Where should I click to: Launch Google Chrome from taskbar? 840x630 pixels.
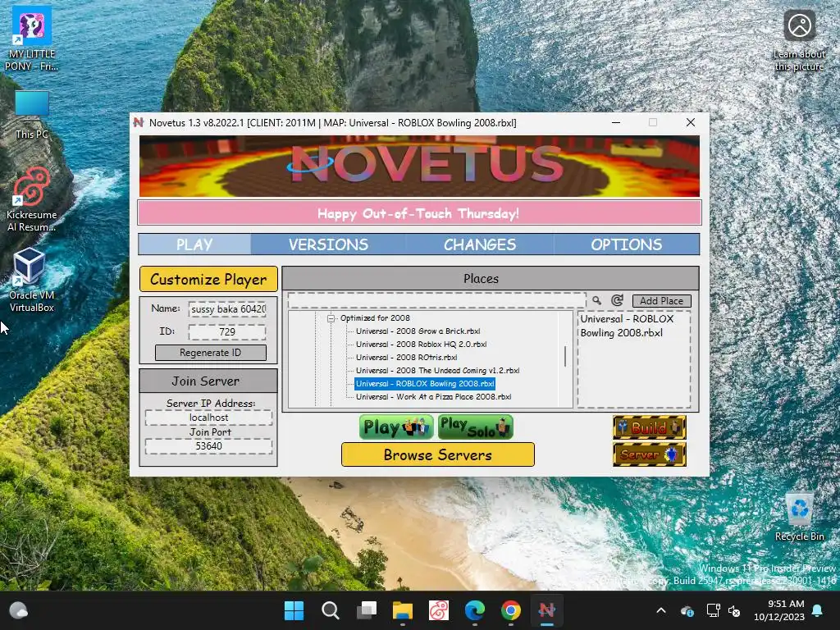click(x=511, y=610)
